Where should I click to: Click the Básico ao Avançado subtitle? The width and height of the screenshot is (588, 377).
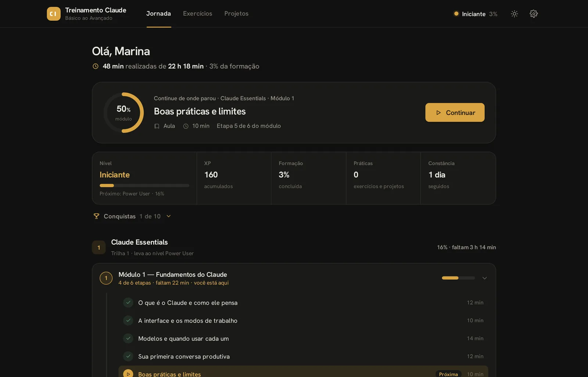pyautogui.click(x=89, y=18)
